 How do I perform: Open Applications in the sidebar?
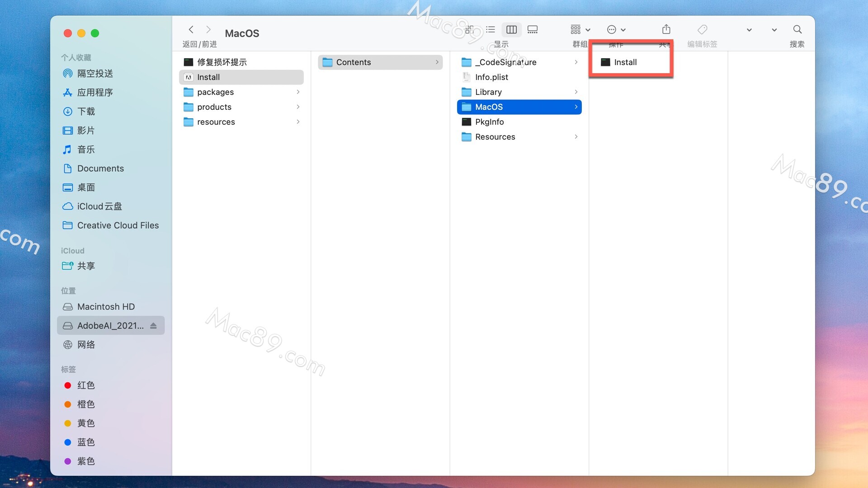(x=95, y=93)
